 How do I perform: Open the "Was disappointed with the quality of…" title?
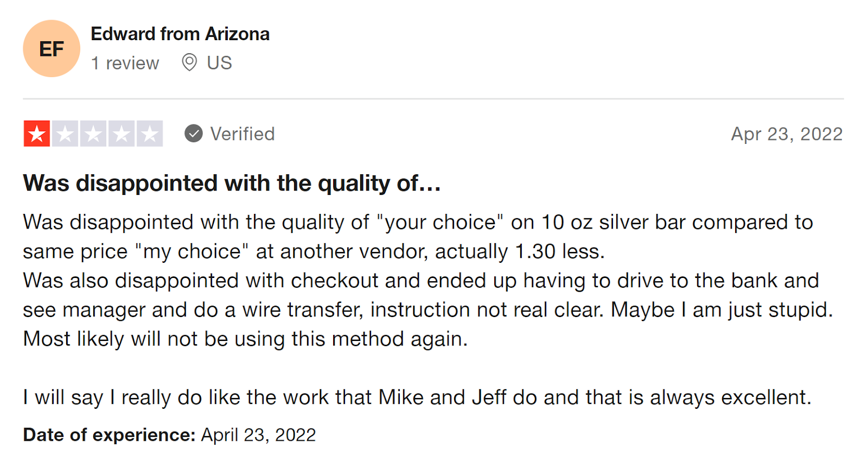232,183
